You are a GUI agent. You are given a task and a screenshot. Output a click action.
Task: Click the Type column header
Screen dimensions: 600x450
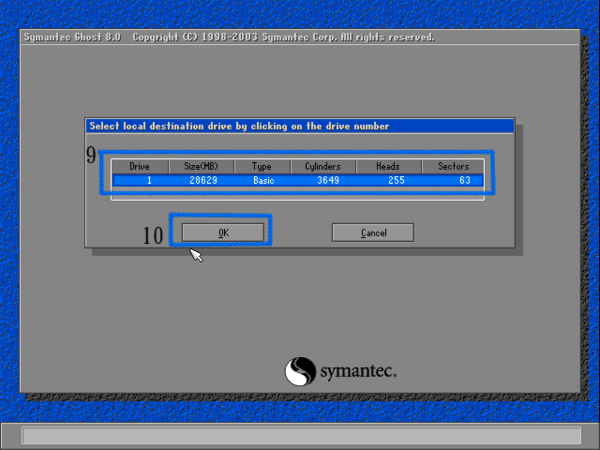point(262,166)
